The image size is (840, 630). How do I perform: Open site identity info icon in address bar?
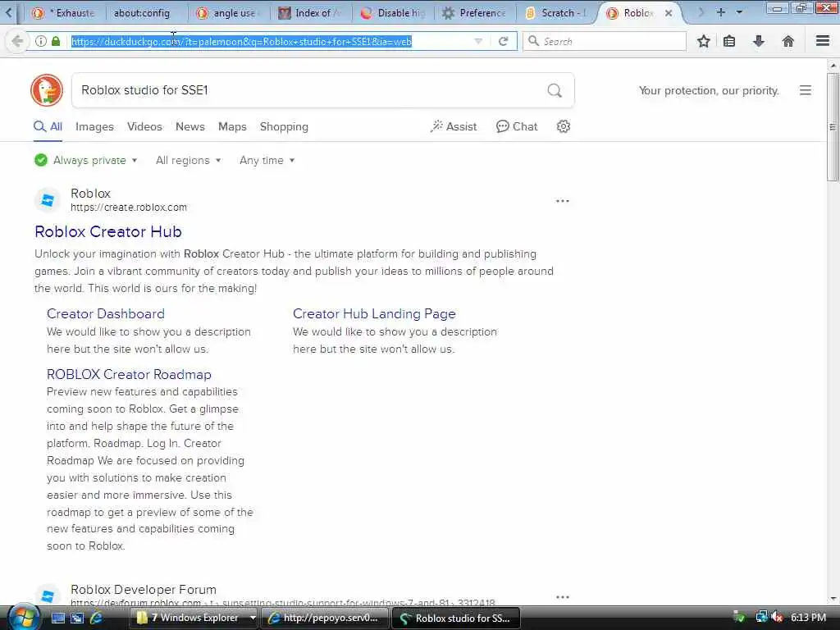point(41,41)
